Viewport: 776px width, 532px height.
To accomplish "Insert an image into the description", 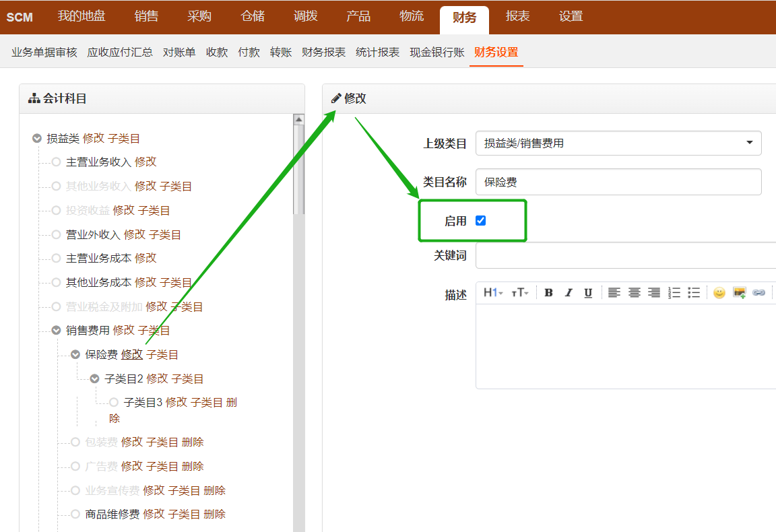I will click(x=739, y=292).
